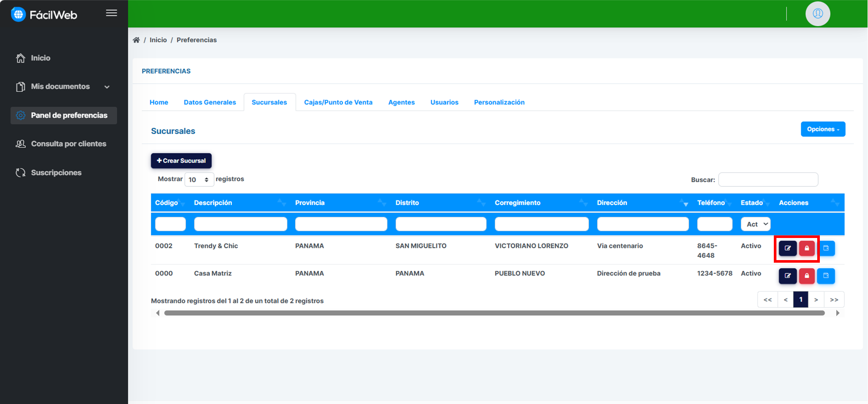Screen dimensions: 868x404
Task: Click the Inicio house icon in sidebar
Action: coord(20,58)
